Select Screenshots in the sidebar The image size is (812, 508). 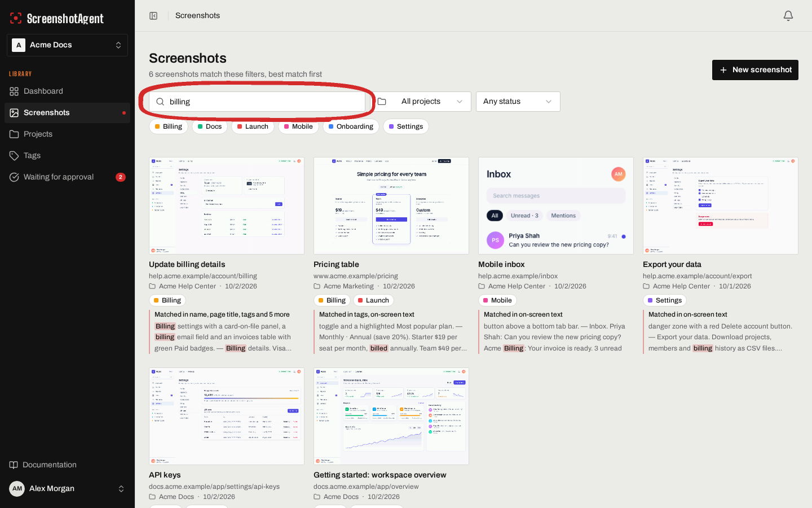coord(67,113)
